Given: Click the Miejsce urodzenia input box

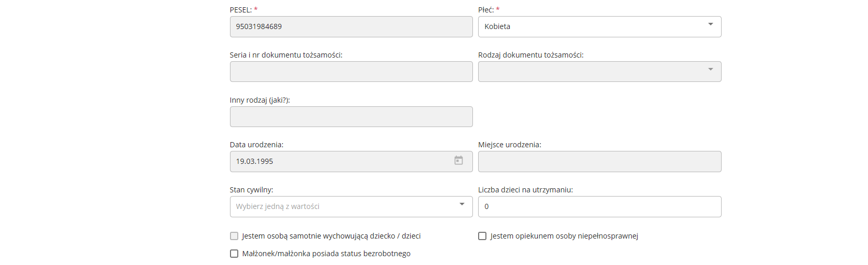Looking at the screenshot, I should [600, 161].
